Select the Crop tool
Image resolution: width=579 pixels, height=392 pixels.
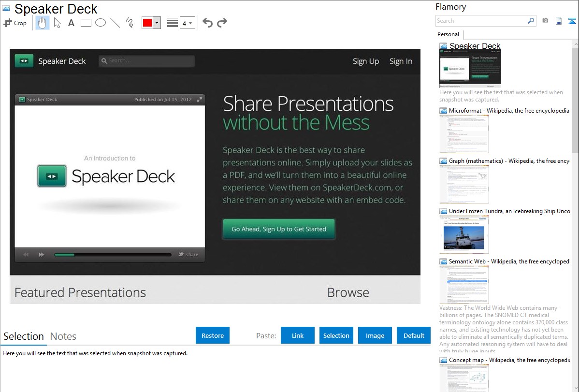pyautogui.click(x=15, y=23)
